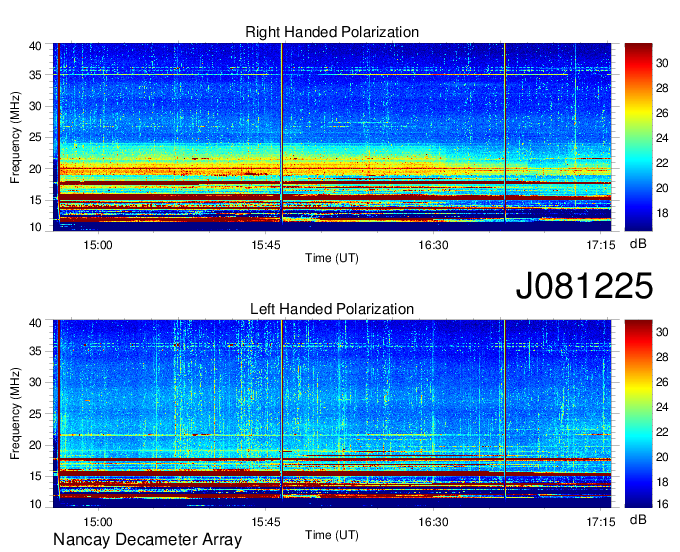The height and width of the screenshot is (552, 680).
Task: Click the Right Handed Polarization spectrogram image
Action: pos(332,137)
